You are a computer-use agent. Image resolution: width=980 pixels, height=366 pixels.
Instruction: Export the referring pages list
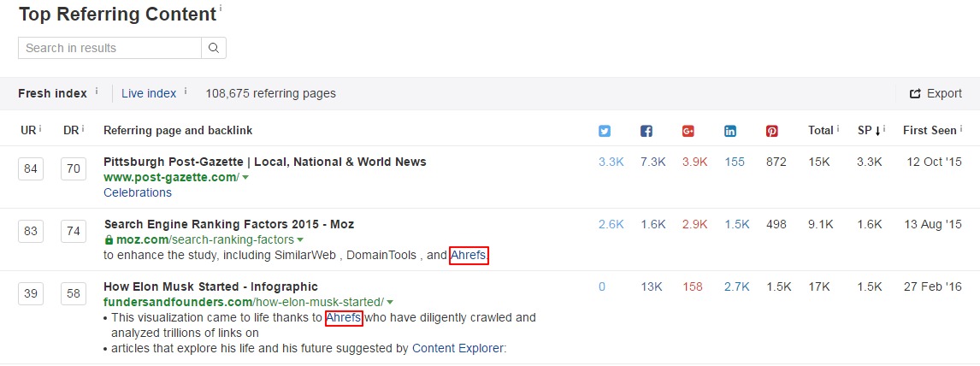click(x=936, y=94)
